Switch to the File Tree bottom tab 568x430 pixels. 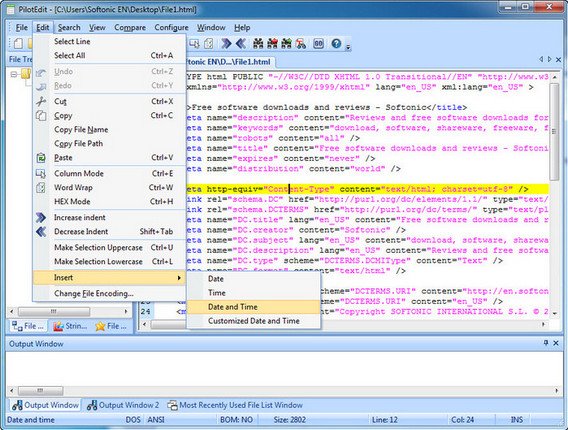click(x=28, y=326)
